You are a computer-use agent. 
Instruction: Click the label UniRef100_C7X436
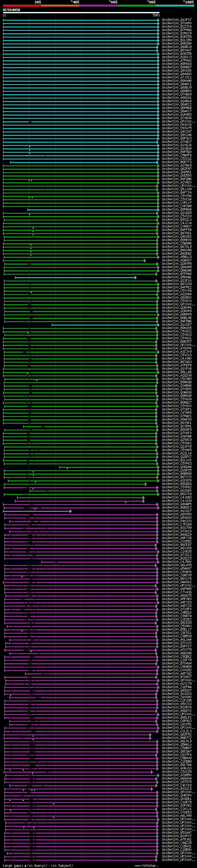pos(177,592)
